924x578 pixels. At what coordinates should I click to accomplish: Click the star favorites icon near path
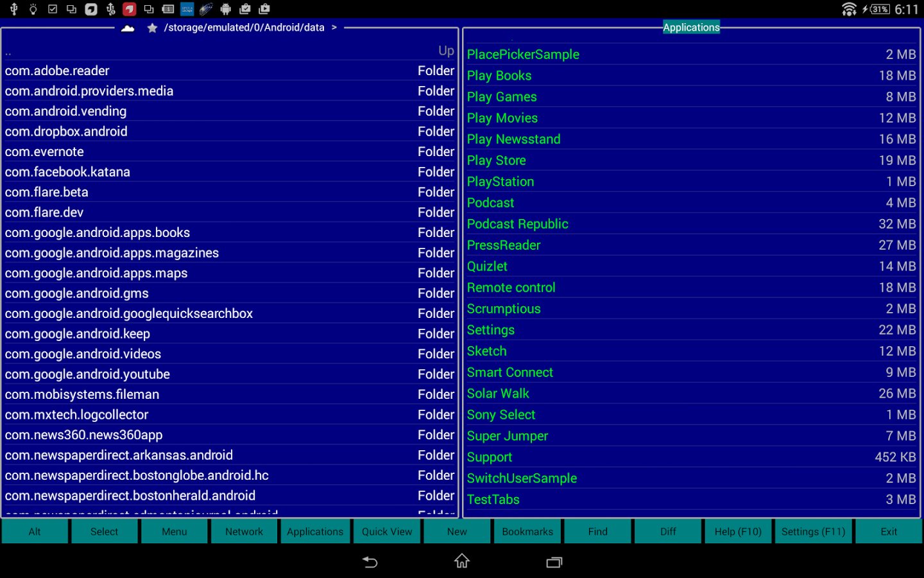pyautogui.click(x=152, y=28)
